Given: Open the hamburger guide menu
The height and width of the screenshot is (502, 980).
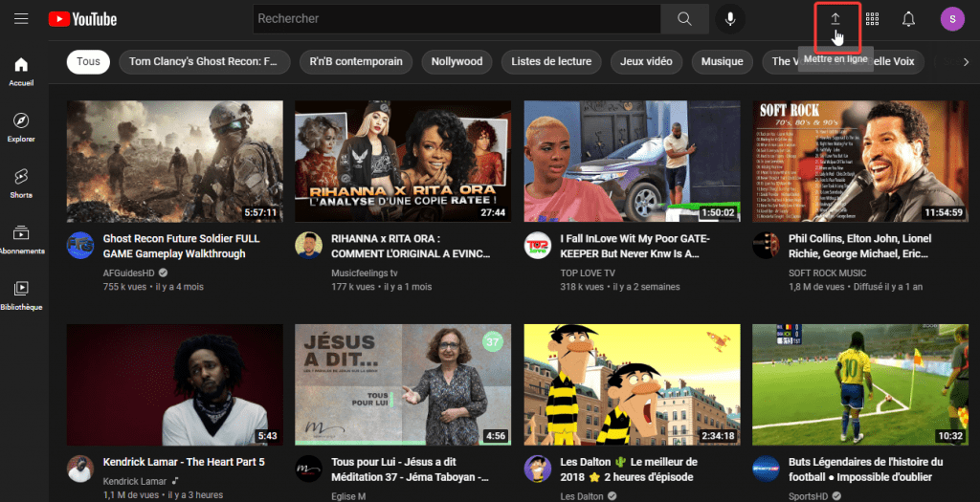Looking at the screenshot, I should (21, 19).
